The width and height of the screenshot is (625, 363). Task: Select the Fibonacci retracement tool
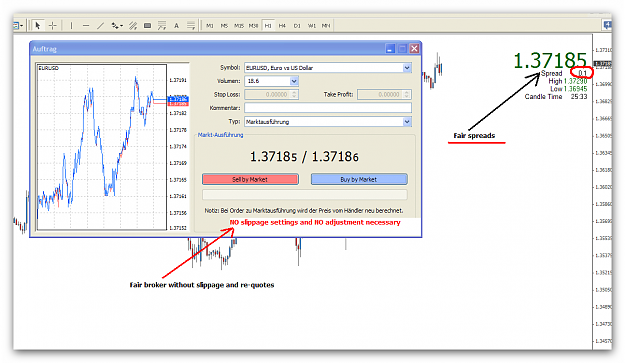click(162, 26)
